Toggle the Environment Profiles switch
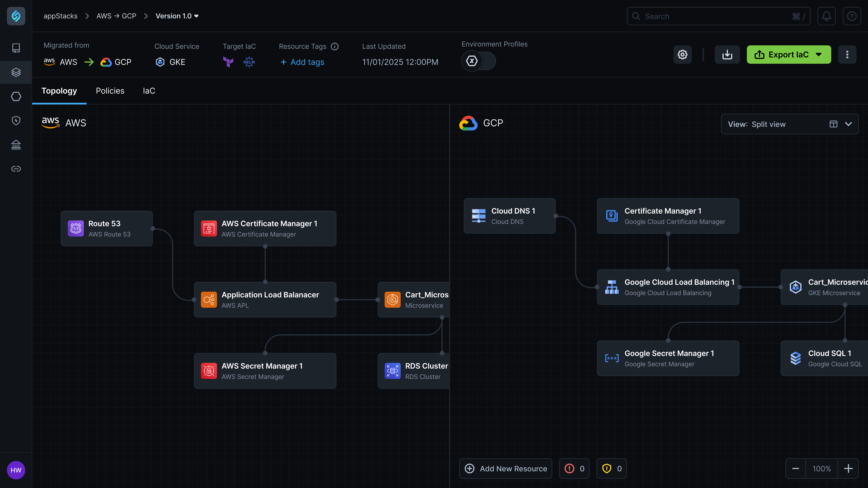The height and width of the screenshot is (488, 868). (x=478, y=61)
